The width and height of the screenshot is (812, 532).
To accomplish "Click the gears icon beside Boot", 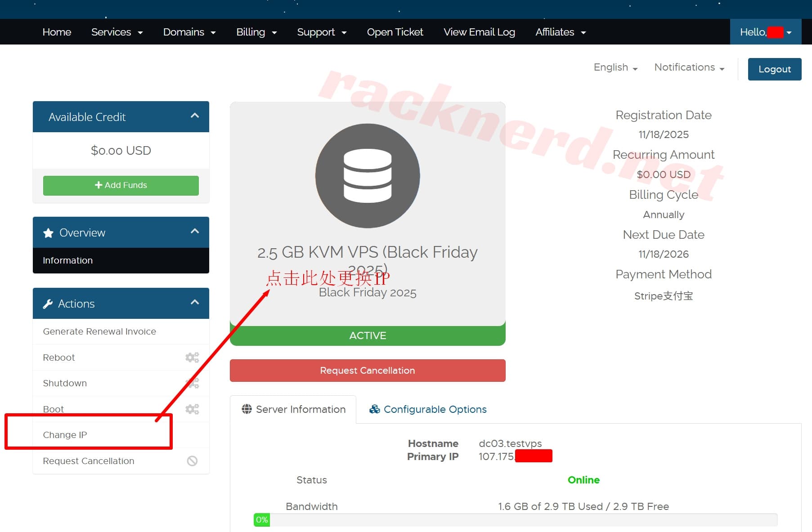I will [x=192, y=409].
